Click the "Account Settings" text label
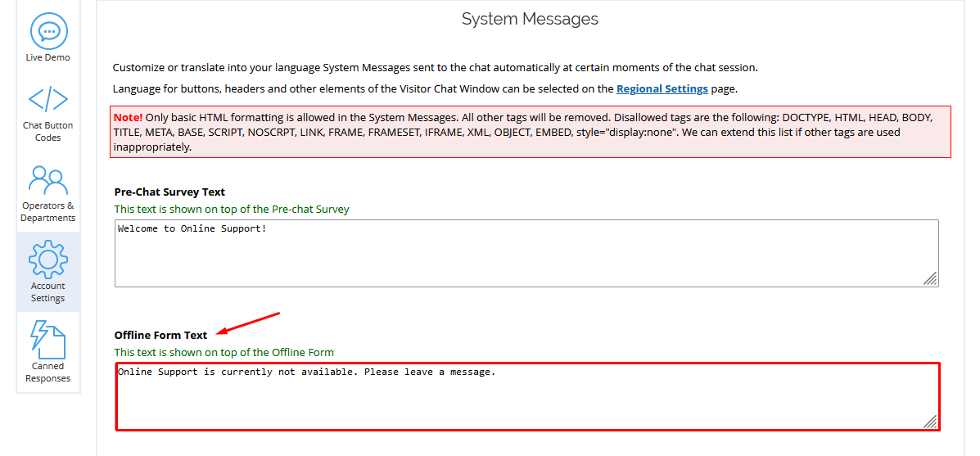 (48, 292)
